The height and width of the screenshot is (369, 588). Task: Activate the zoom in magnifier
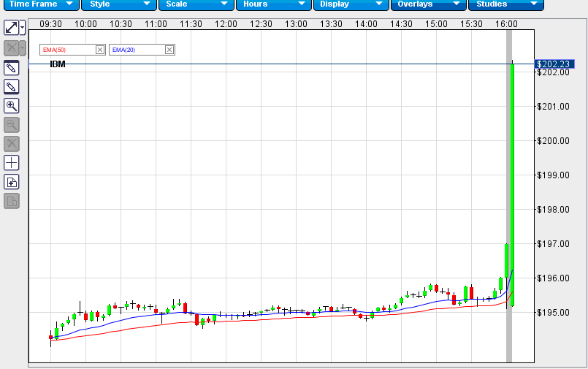(11, 106)
